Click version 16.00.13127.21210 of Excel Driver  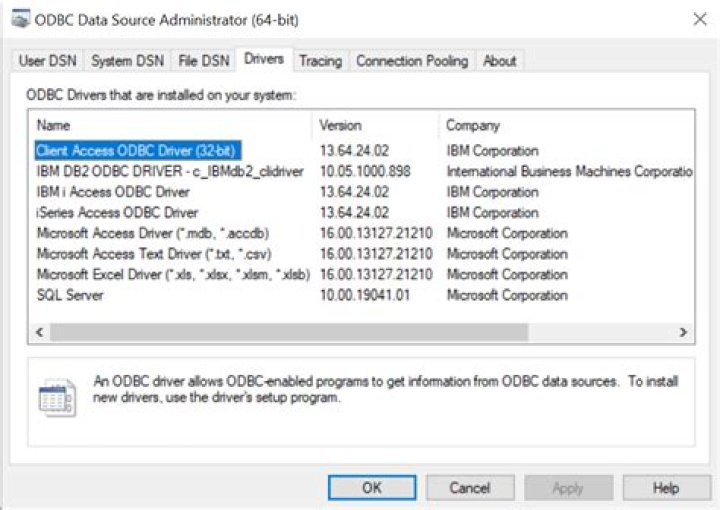376,275
